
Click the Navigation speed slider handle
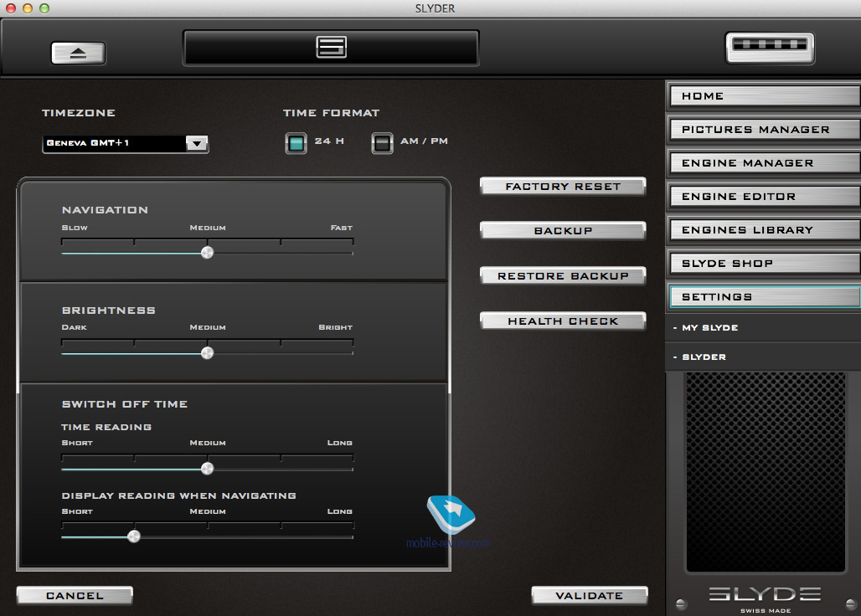207,252
